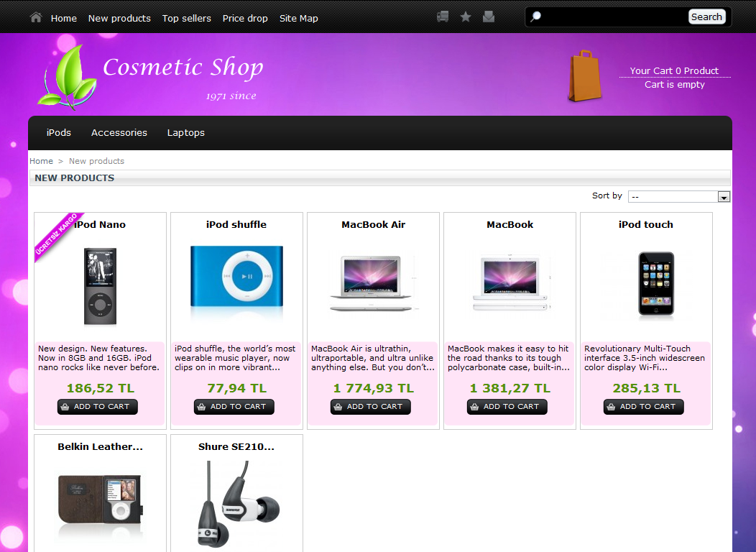756x552 pixels.
Task: Click the white MacBook product image
Action: (x=511, y=282)
